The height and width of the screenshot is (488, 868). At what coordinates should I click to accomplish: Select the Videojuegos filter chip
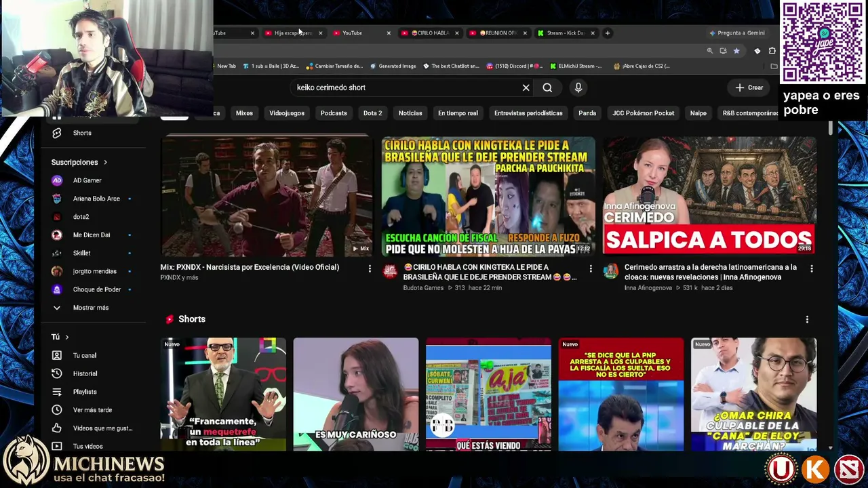tap(287, 113)
